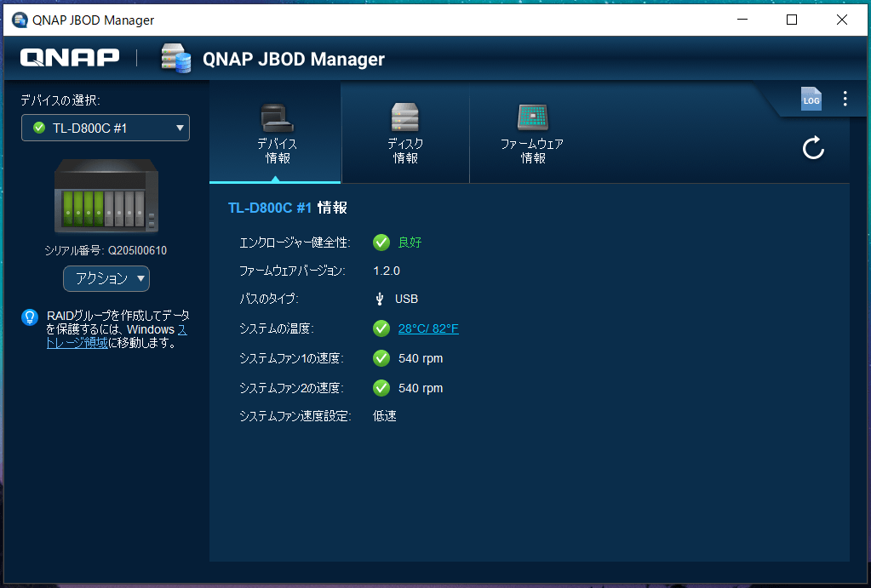Maximize the QNAP JBOD Manager window

click(792, 20)
